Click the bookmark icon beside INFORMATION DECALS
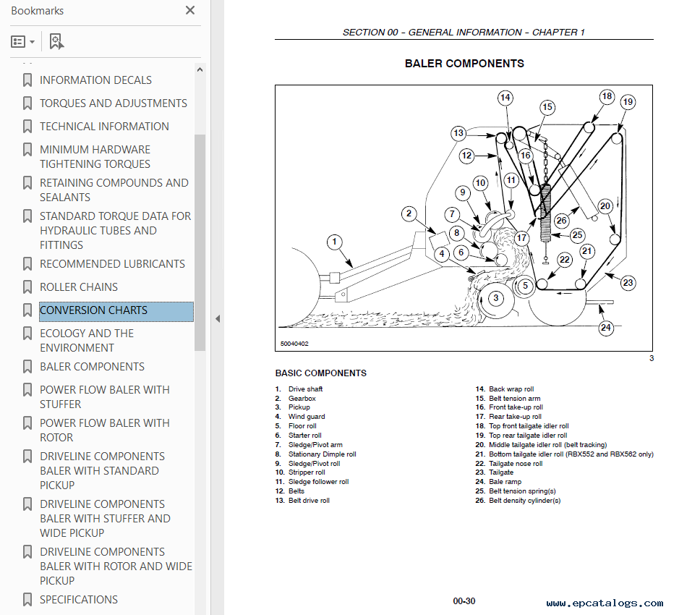 [x=27, y=80]
